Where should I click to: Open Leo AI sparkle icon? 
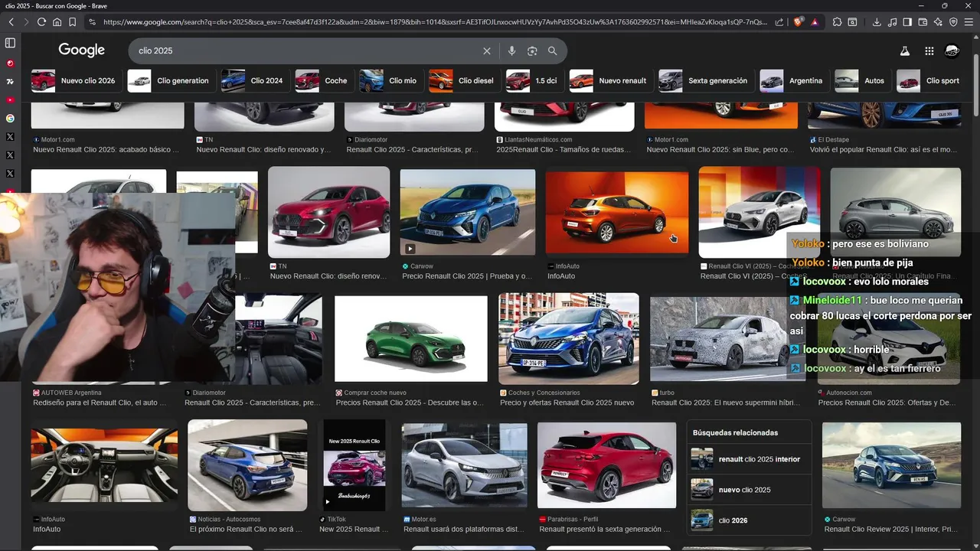[x=938, y=22]
